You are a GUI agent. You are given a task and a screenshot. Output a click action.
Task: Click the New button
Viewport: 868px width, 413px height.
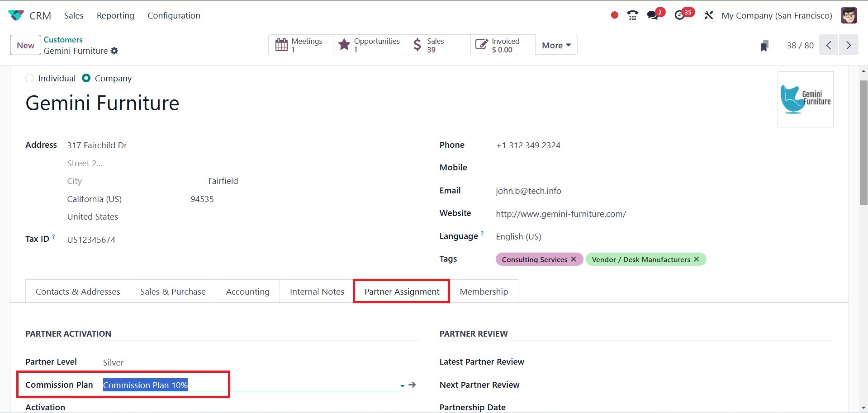coord(25,45)
